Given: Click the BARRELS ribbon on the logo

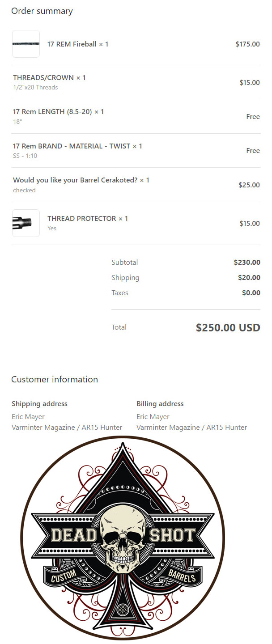Looking at the screenshot, I should pyautogui.click(x=181, y=577).
